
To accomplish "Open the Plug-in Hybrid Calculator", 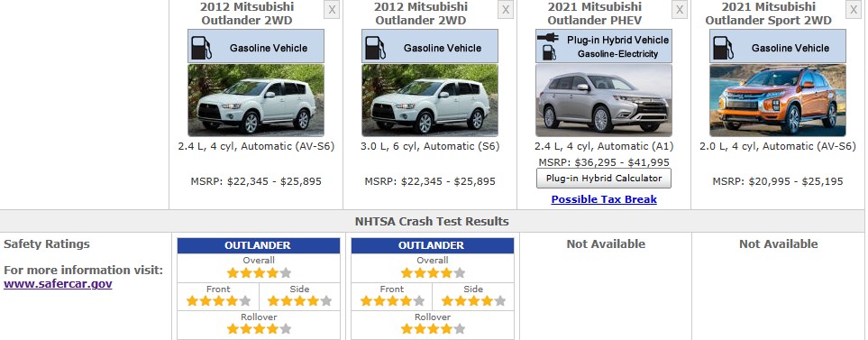I will [x=604, y=179].
